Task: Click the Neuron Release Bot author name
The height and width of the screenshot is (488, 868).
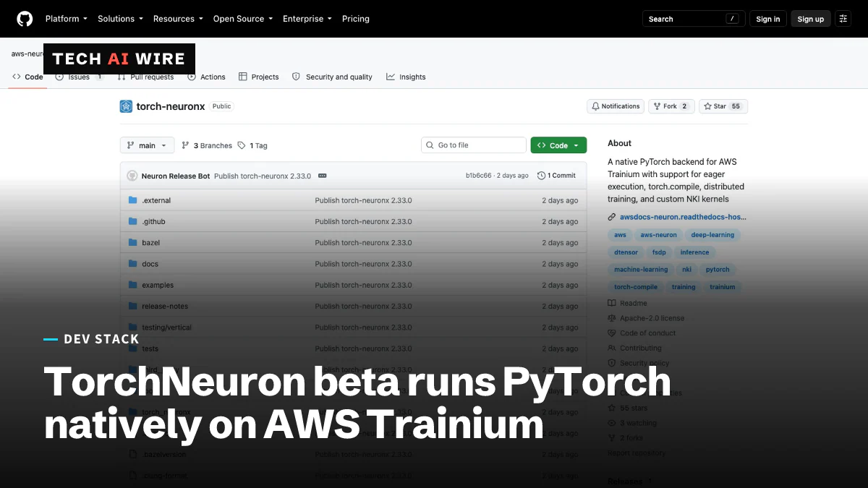Action: (176, 176)
